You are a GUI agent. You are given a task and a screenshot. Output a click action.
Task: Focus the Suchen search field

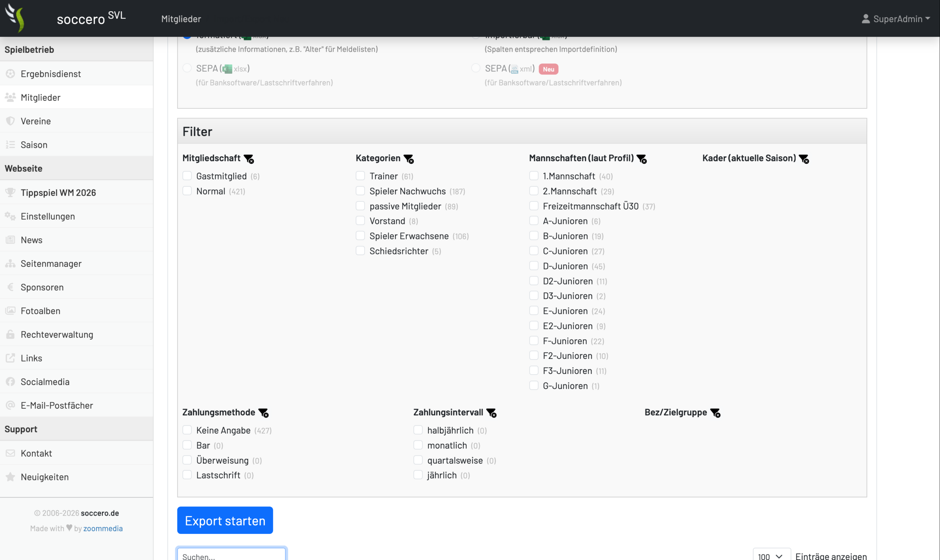point(231,555)
